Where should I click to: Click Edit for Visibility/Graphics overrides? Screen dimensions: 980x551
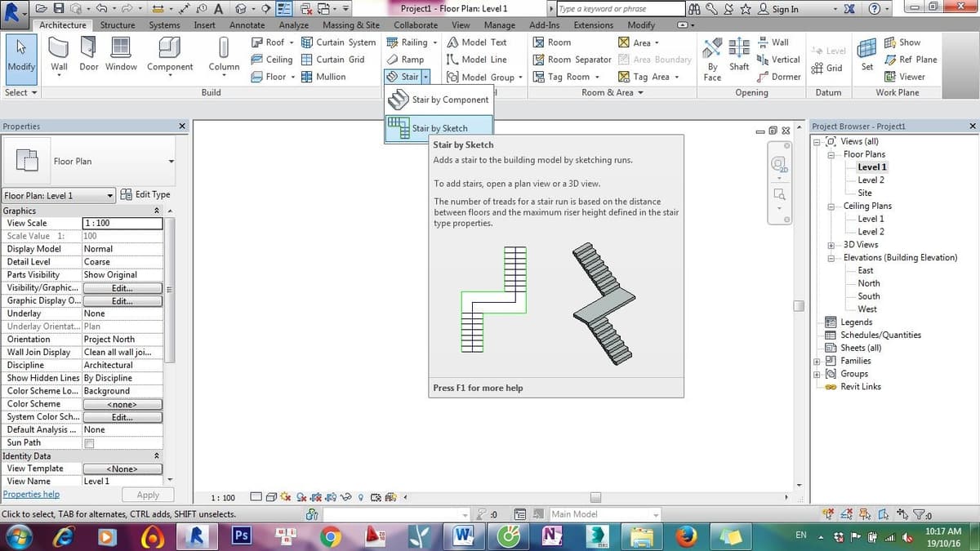122,288
